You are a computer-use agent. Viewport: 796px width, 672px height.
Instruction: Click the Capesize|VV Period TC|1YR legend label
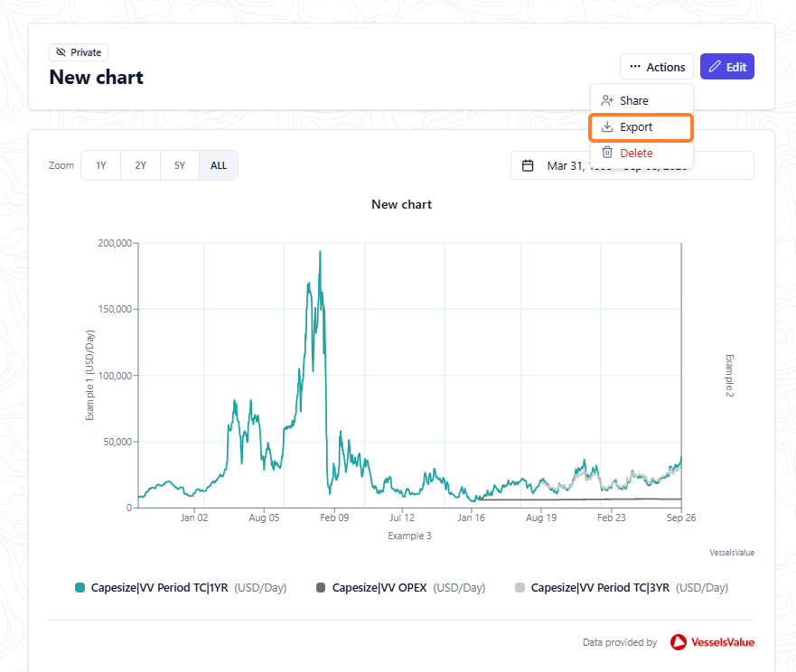[159, 588]
